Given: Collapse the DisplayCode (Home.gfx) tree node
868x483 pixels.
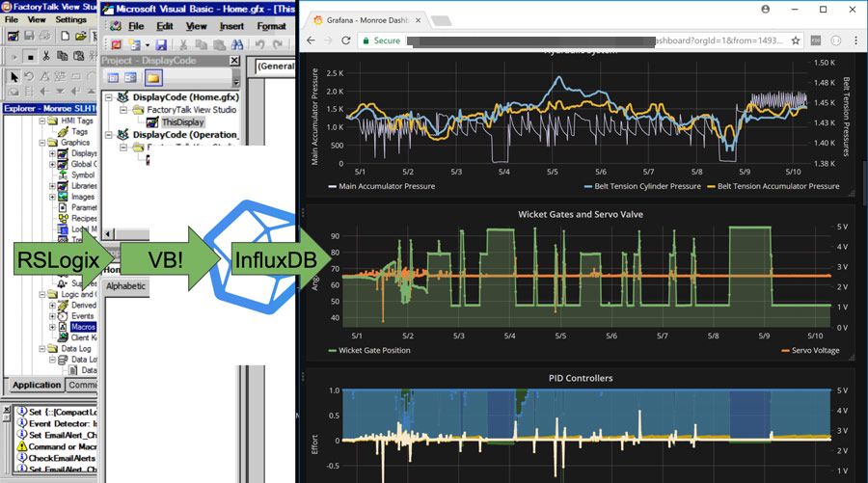Looking at the screenshot, I should (x=110, y=96).
